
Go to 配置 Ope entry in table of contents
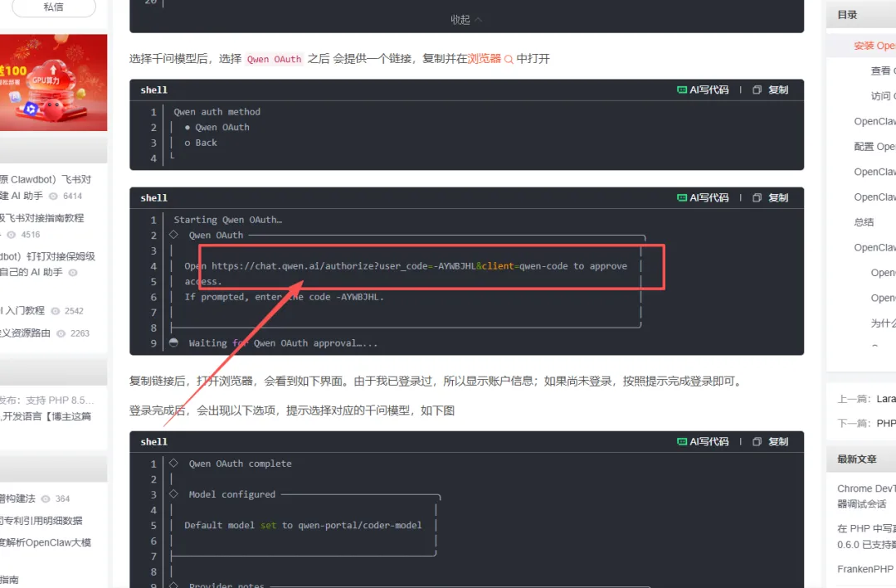[x=874, y=146]
